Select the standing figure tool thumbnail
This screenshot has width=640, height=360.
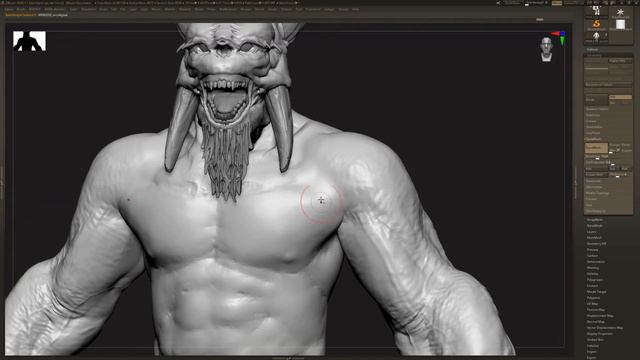tap(596, 37)
